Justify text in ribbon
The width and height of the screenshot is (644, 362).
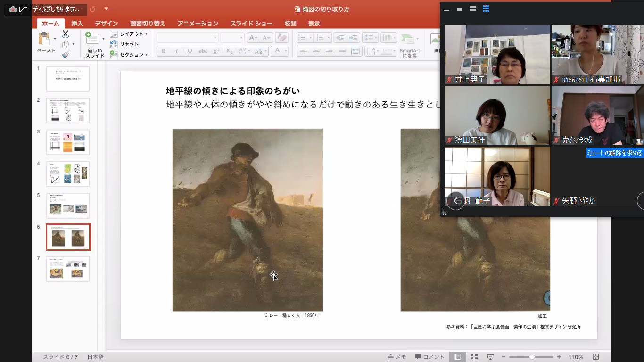(x=343, y=51)
